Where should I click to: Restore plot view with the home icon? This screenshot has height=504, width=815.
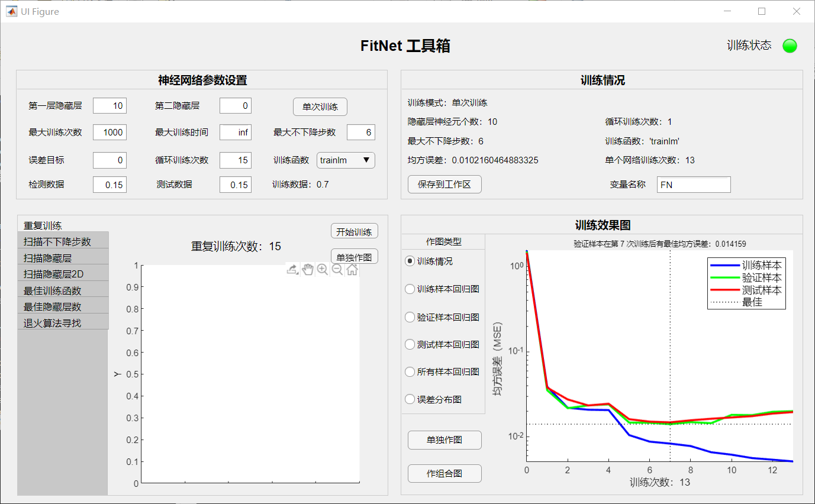pyautogui.click(x=352, y=270)
